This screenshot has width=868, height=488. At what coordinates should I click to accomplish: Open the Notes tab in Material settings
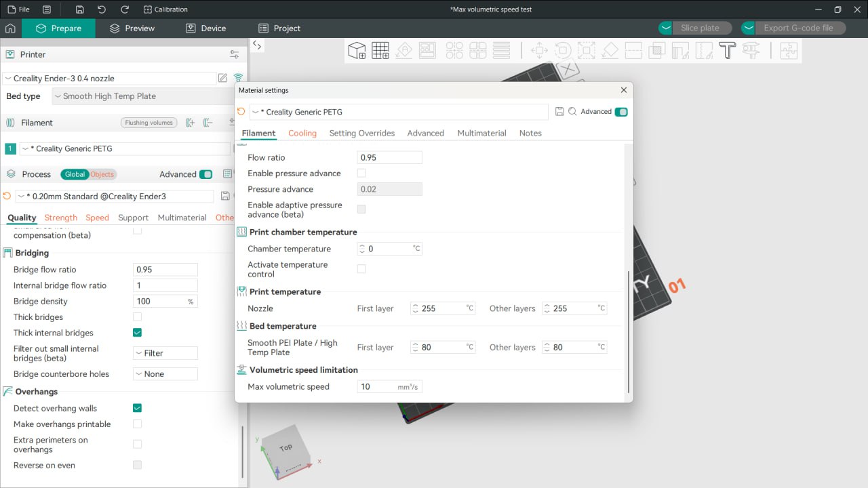pos(530,133)
